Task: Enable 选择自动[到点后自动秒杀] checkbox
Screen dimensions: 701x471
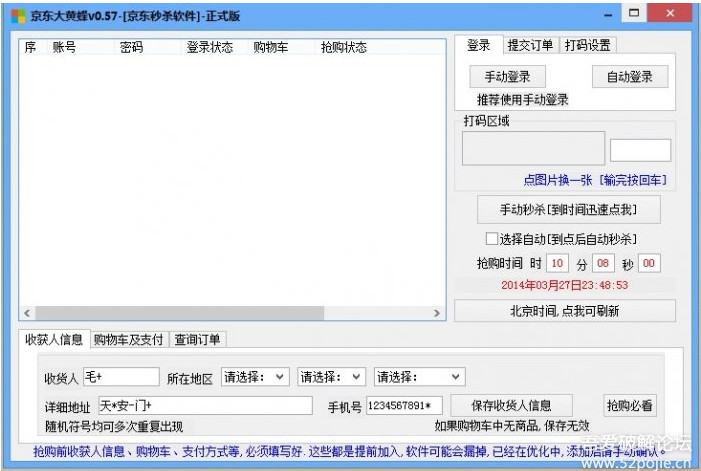Action: 492,239
